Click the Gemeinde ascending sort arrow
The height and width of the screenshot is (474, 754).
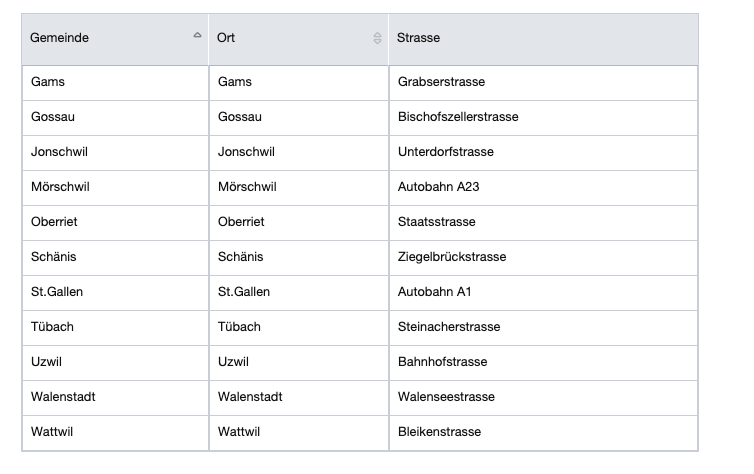[x=197, y=36]
